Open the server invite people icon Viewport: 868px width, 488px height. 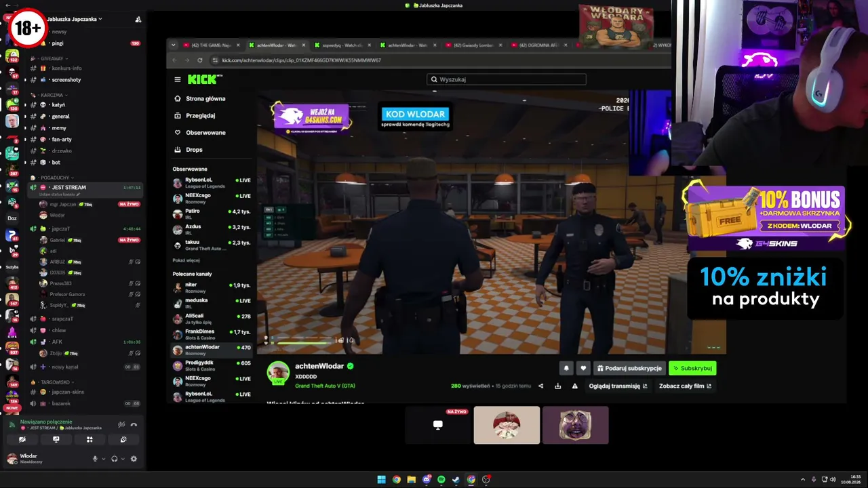(x=138, y=20)
